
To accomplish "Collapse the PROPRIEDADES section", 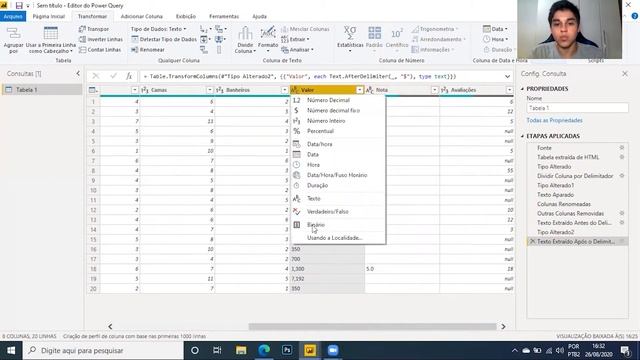I will [x=522, y=89].
